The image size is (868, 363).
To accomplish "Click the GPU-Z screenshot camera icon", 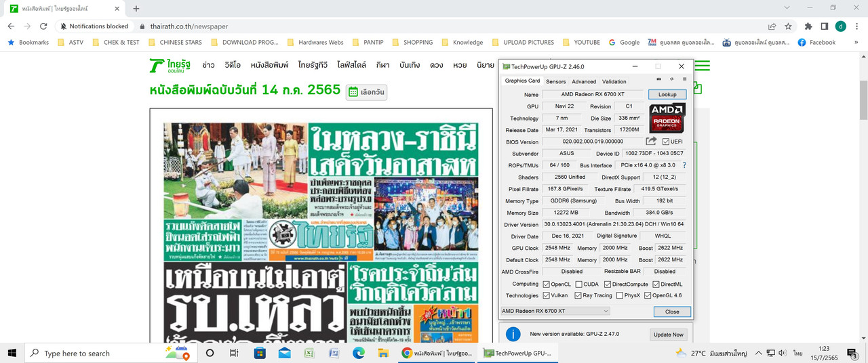I will click(x=659, y=79).
